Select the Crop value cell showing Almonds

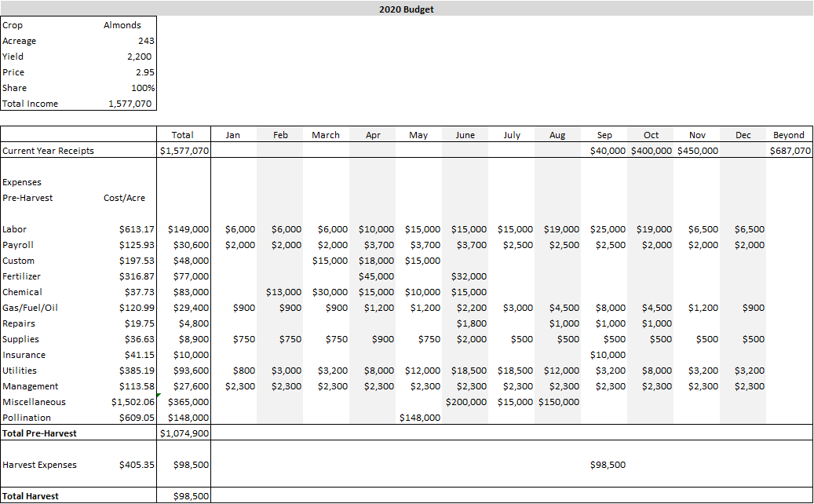[x=122, y=25]
